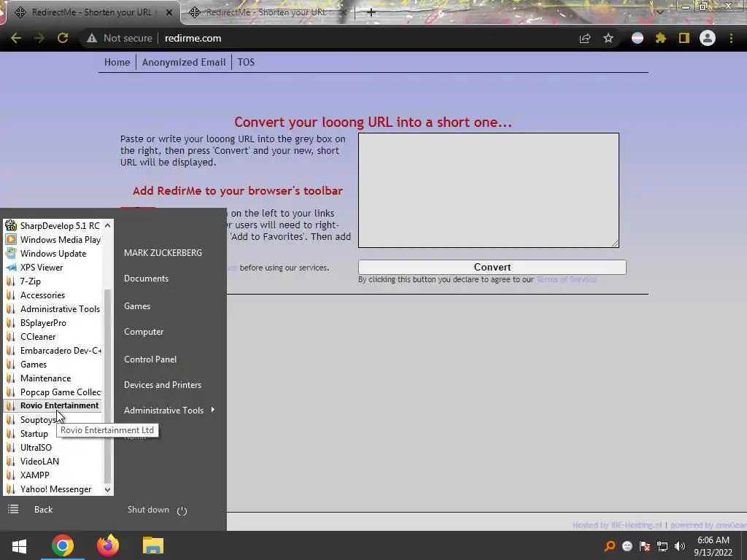The image size is (747, 560).
Task: Click inside the grey URL text box
Action: click(488, 190)
